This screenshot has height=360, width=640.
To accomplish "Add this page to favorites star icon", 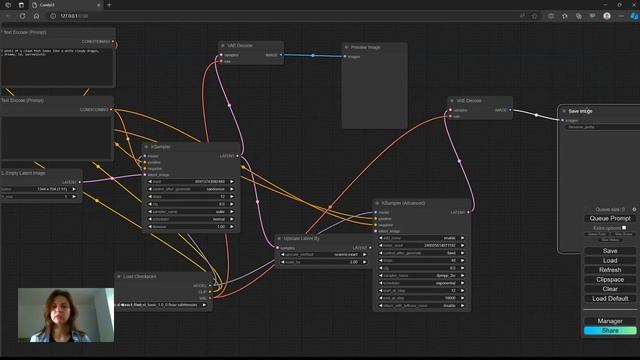I will (535, 16).
